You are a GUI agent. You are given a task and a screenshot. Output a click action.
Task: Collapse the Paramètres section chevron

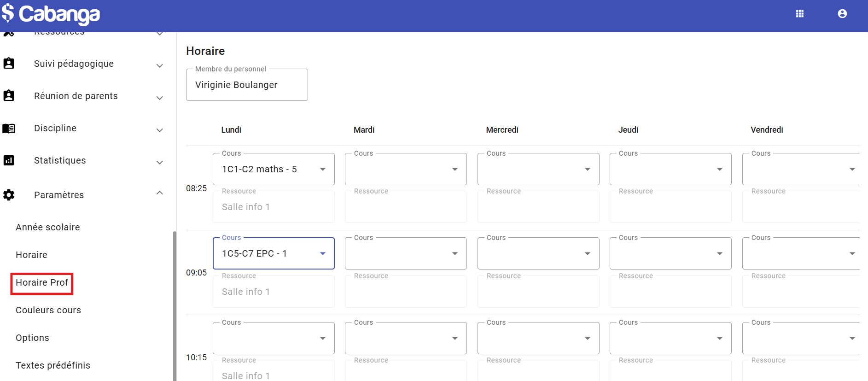point(160,193)
